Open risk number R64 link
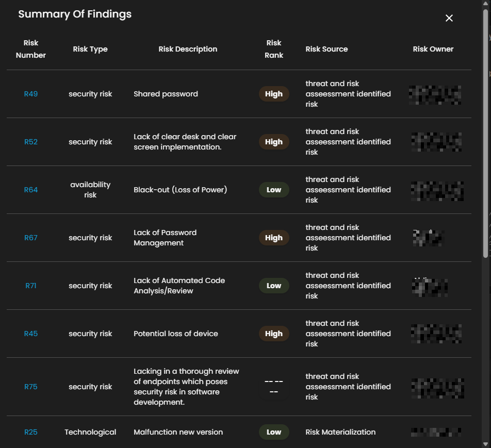The image size is (491, 448). click(x=31, y=190)
